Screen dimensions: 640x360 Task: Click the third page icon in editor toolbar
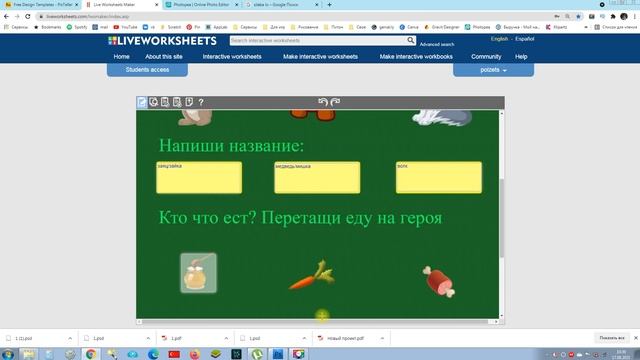[x=165, y=102]
